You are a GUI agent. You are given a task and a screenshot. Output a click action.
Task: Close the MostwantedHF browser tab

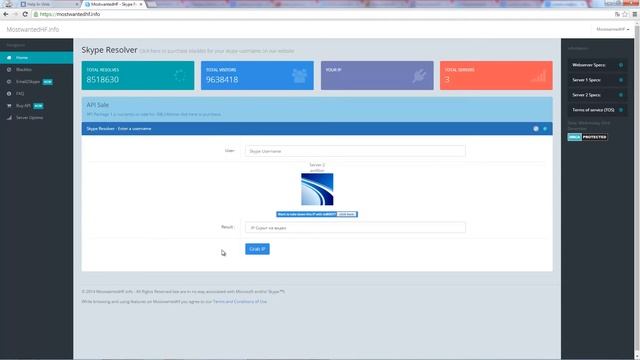coord(141,4)
